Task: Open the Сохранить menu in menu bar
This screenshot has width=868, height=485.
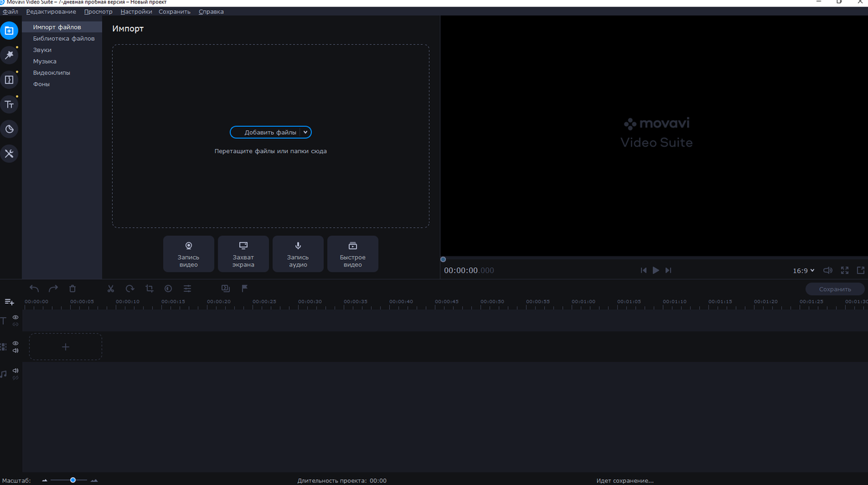Action: pos(174,11)
